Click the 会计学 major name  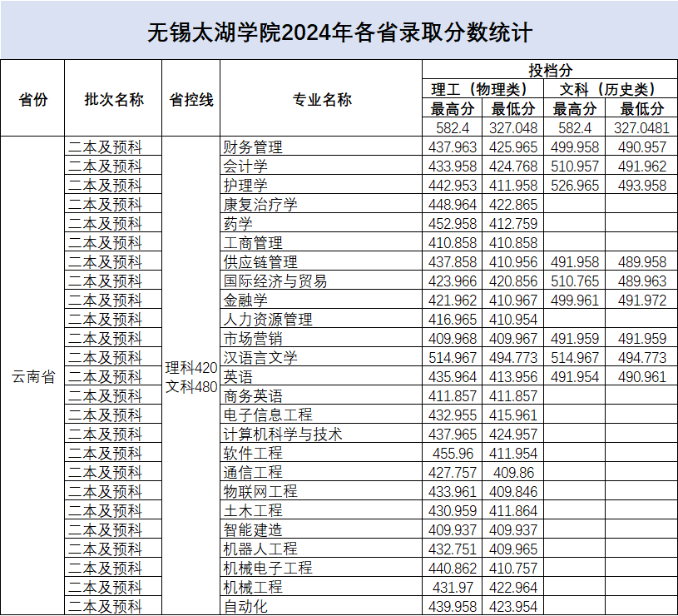pos(245,166)
